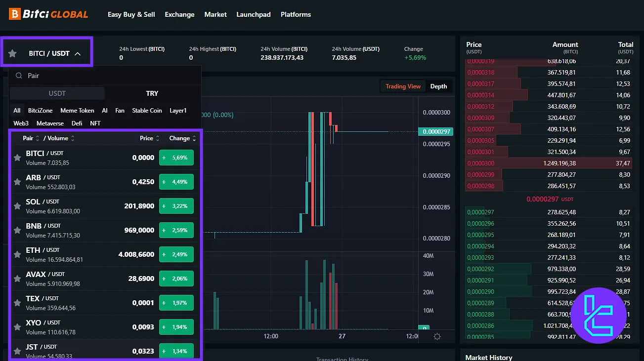Viewport: 644px width, 361px height.
Task: Star the ARB / USDT pair
Action: tap(17, 182)
